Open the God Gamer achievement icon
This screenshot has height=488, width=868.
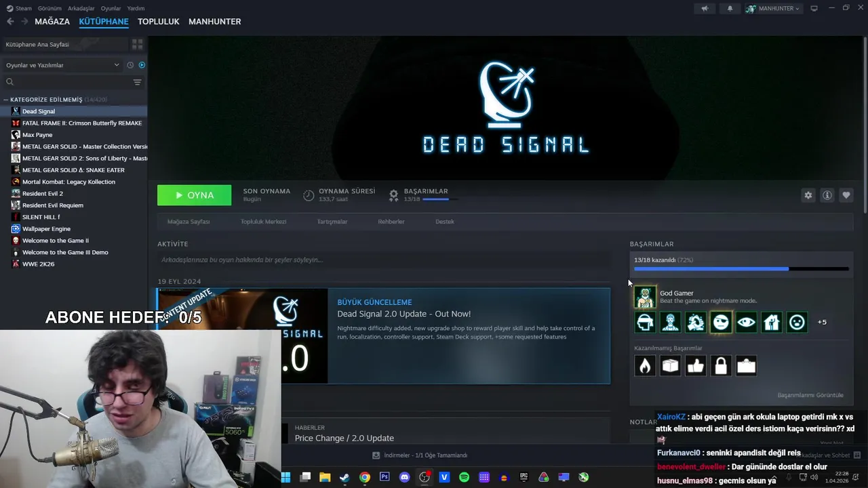click(645, 297)
